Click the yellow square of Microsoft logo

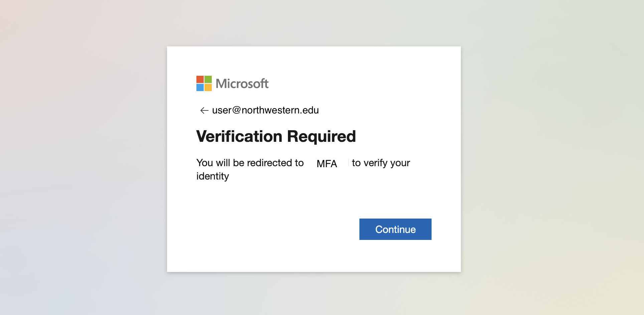coord(208,87)
